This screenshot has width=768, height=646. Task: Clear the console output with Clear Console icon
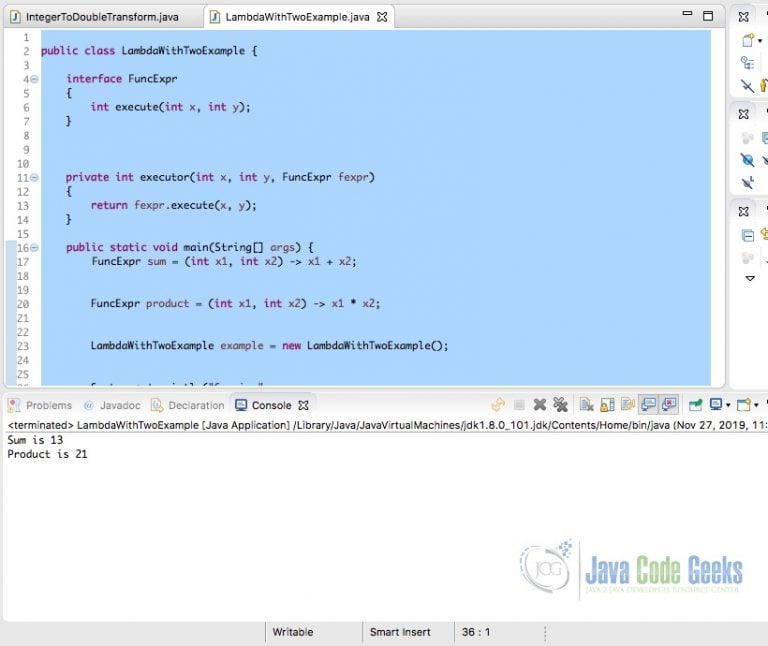click(586, 405)
